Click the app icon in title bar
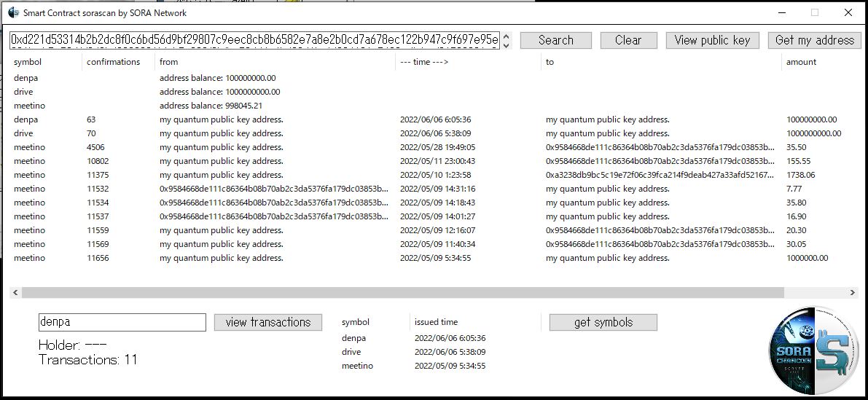This screenshot has width=868, height=400. (13, 12)
